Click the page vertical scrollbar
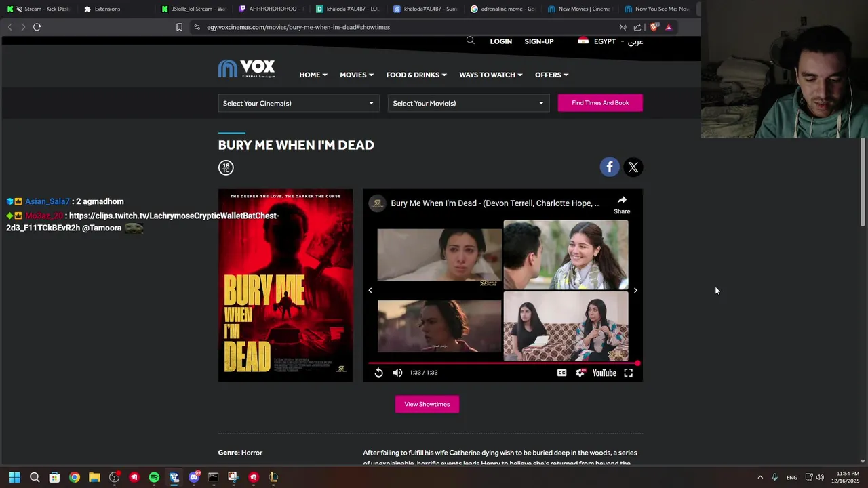 [863, 183]
